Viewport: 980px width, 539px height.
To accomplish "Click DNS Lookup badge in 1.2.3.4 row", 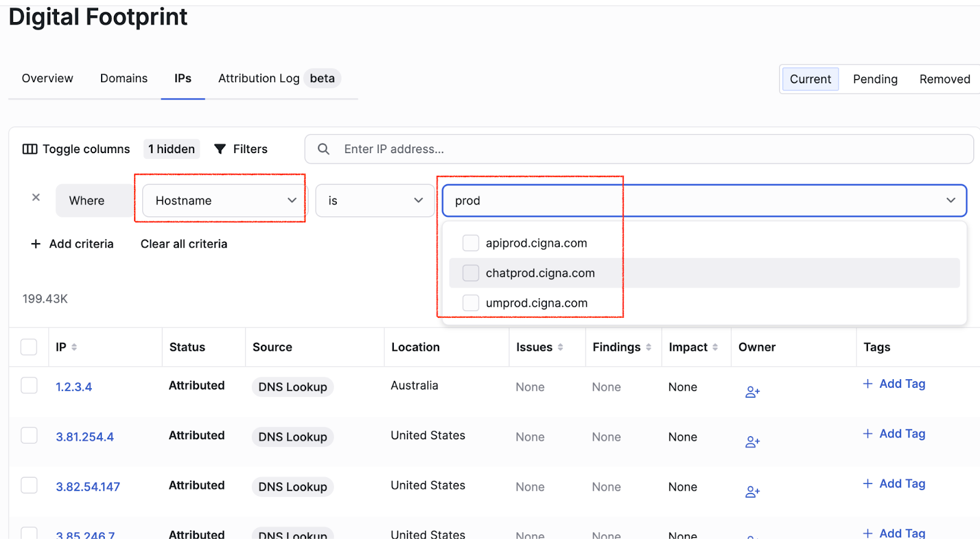I will [x=293, y=387].
